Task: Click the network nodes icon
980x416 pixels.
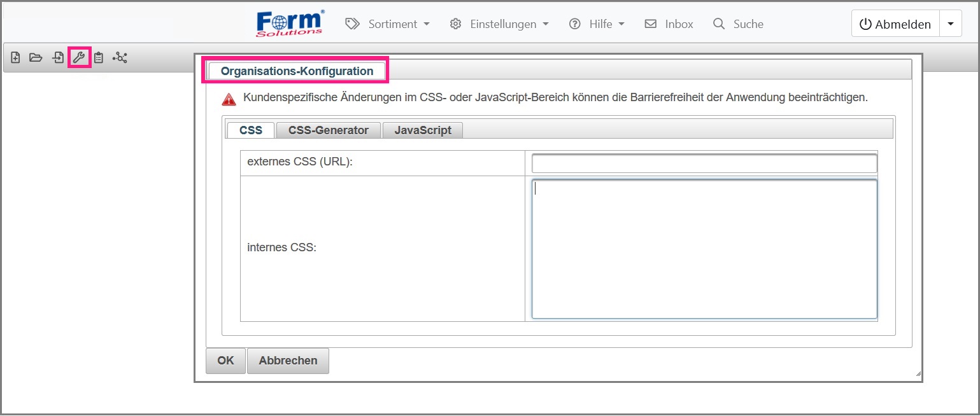Action: tap(120, 58)
